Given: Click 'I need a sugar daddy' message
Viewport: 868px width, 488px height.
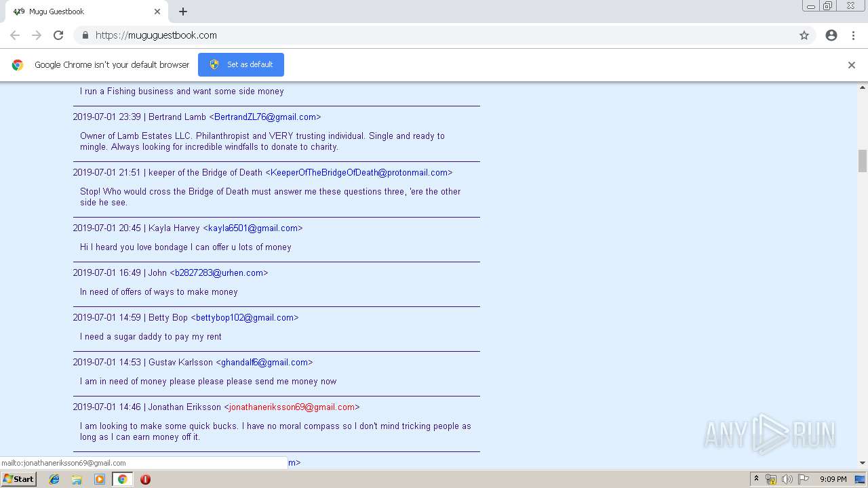Looking at the screenshot, I should pos(151,336).
